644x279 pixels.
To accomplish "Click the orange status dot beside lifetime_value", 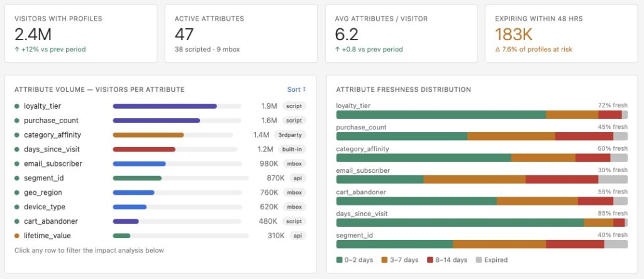I will pyautogui.click(x=17, y=236).
